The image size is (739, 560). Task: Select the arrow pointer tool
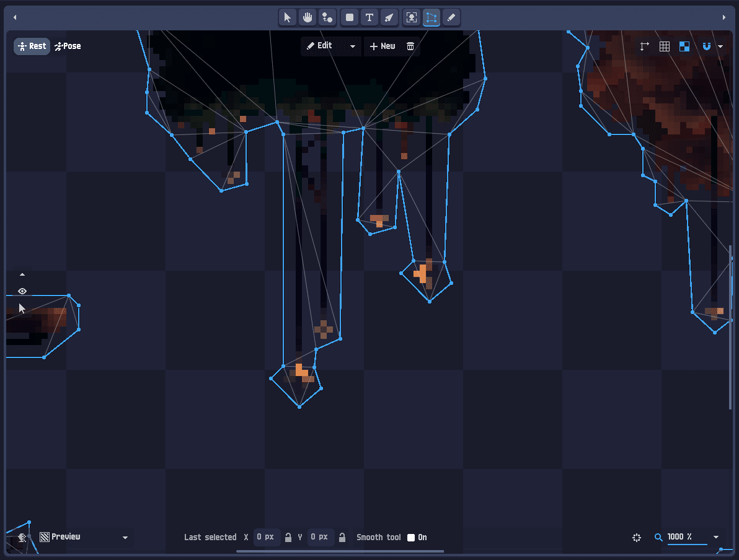287,18
